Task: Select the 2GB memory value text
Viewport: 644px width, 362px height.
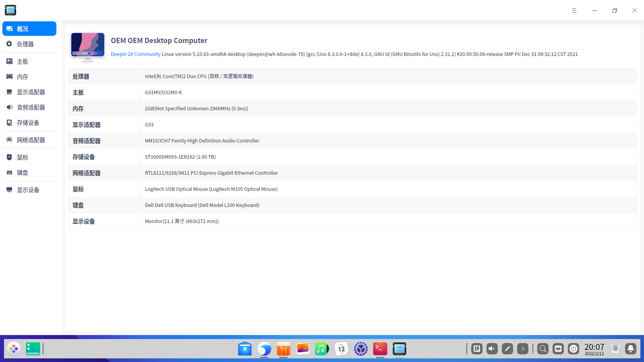Action: point(197,109)
